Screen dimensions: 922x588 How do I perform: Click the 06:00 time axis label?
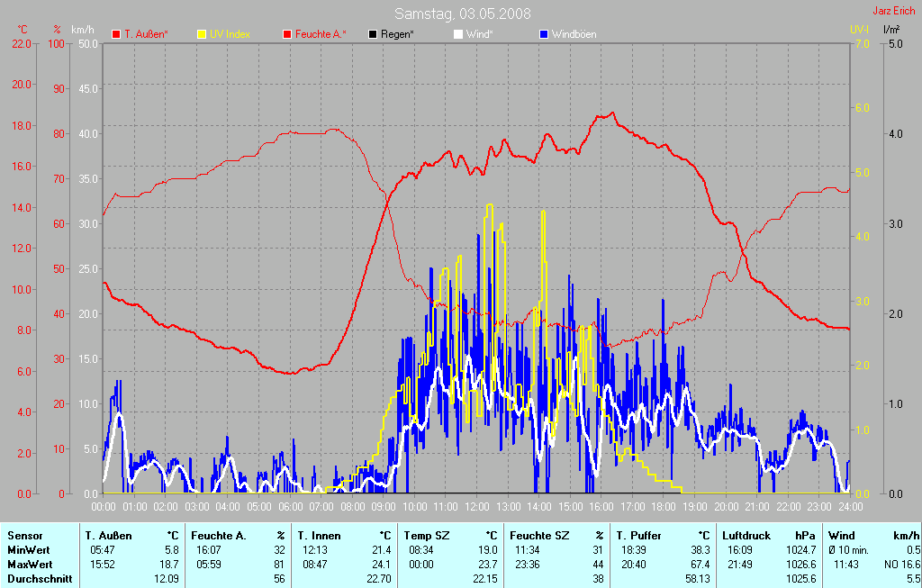click(290, 507)
